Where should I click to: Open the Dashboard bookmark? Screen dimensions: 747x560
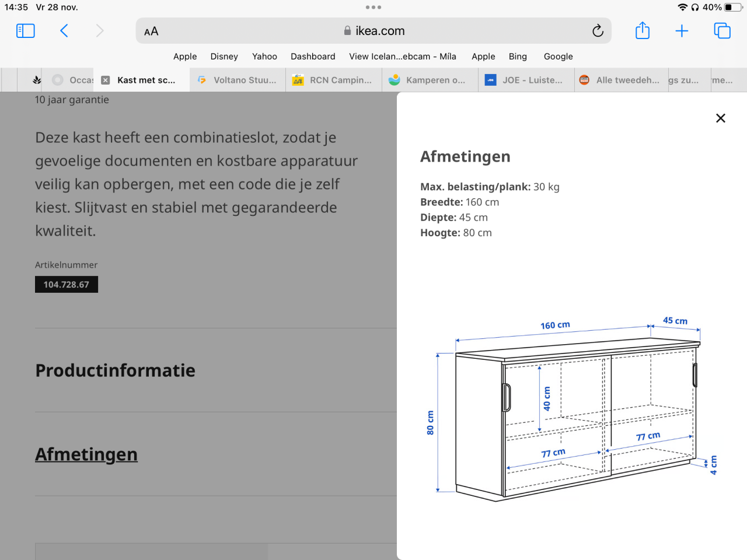313,57
